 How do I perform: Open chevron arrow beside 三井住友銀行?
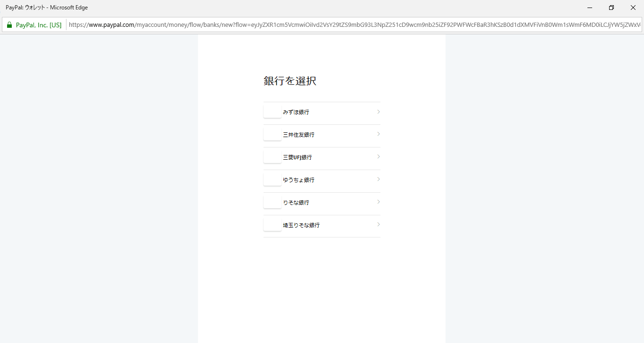(379, 134)
